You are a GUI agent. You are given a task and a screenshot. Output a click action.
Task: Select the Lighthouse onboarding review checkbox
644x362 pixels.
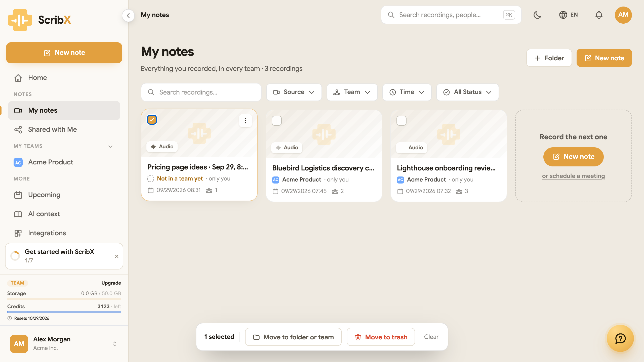tap(401, 121)
